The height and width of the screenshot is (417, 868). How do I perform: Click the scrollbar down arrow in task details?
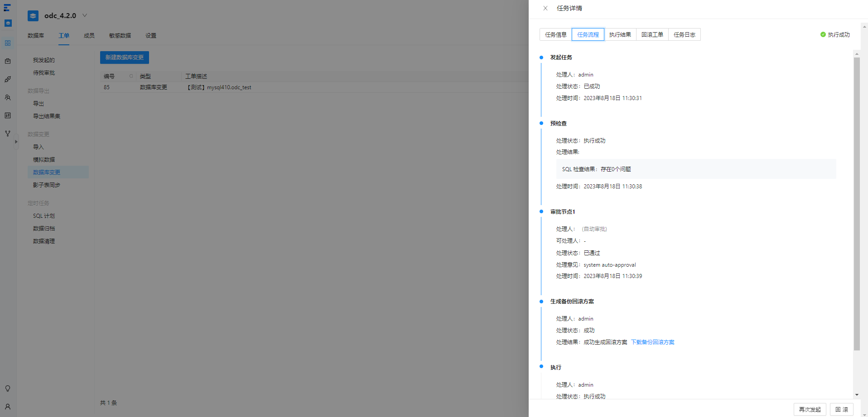pos(857,395)
